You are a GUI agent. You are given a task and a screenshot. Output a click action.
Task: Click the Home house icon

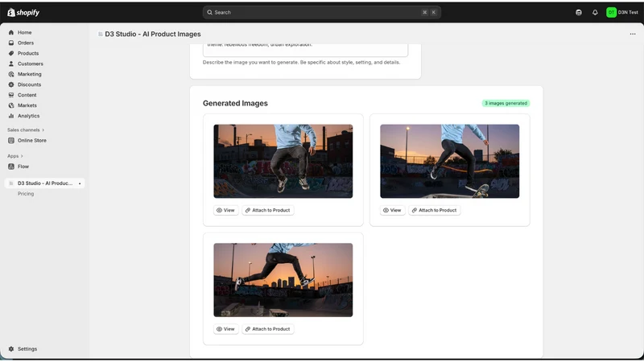(x=11, y=32)
